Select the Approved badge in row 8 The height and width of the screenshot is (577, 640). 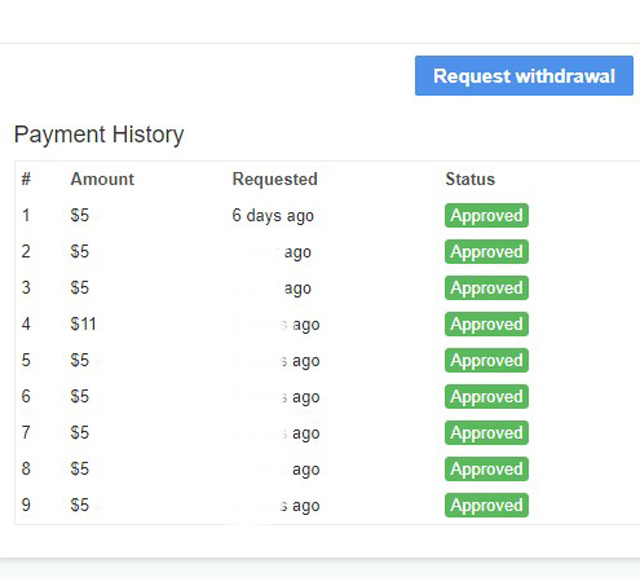(486, 469)
